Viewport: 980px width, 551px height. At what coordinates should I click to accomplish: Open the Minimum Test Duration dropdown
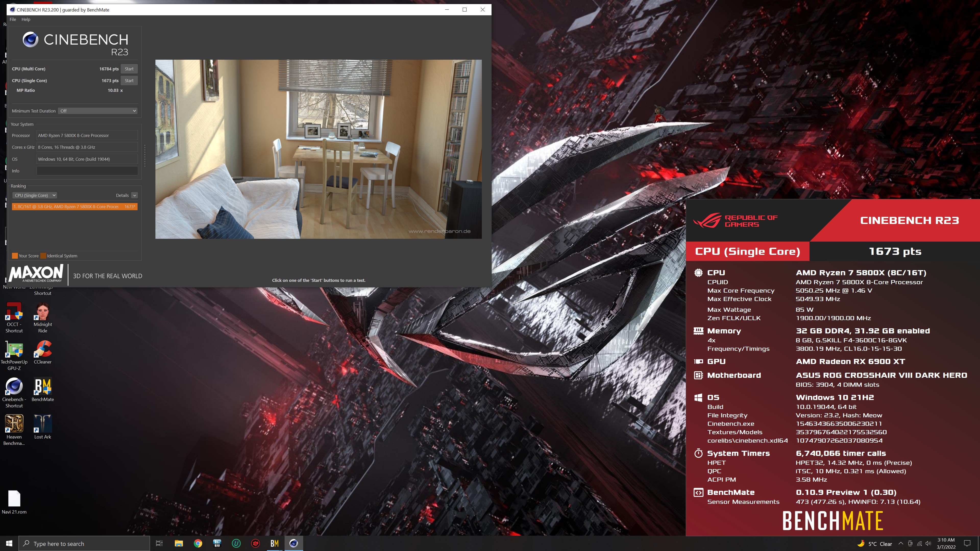click(x=98, y=111)
